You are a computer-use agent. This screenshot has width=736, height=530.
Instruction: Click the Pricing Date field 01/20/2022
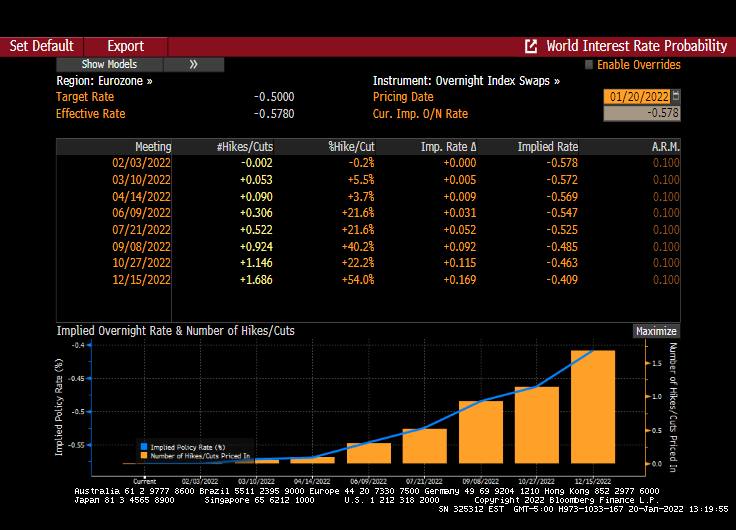[x=636, y=97]
